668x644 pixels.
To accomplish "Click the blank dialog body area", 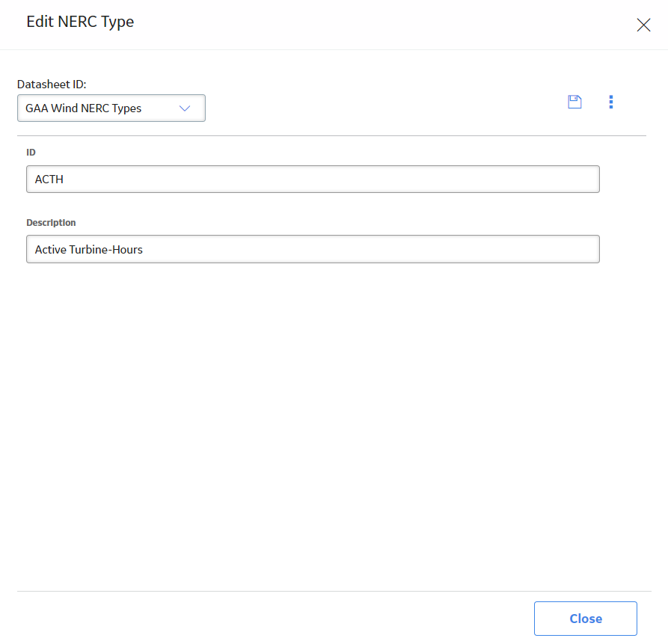I will point(334,426).
